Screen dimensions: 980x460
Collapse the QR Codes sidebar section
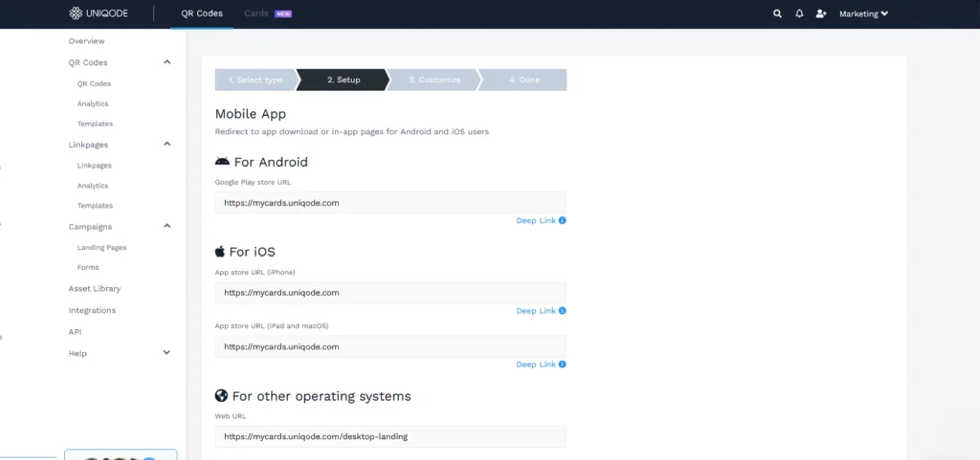167,62
